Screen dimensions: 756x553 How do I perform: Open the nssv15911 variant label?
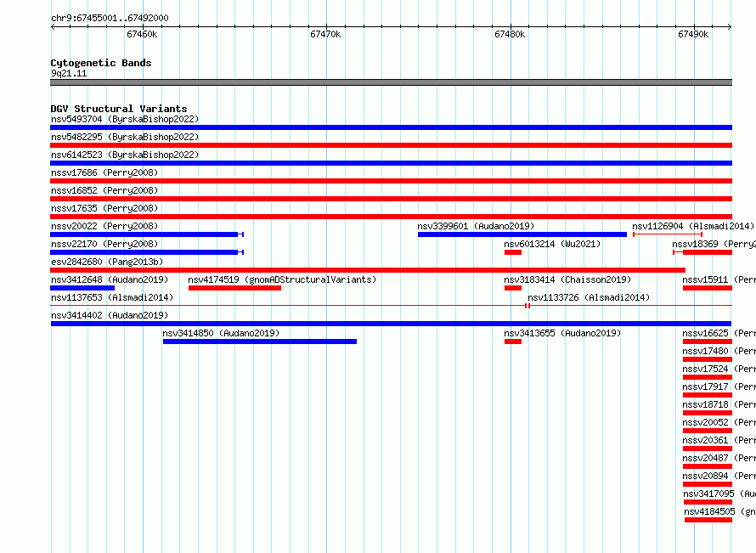coord(719,279)
